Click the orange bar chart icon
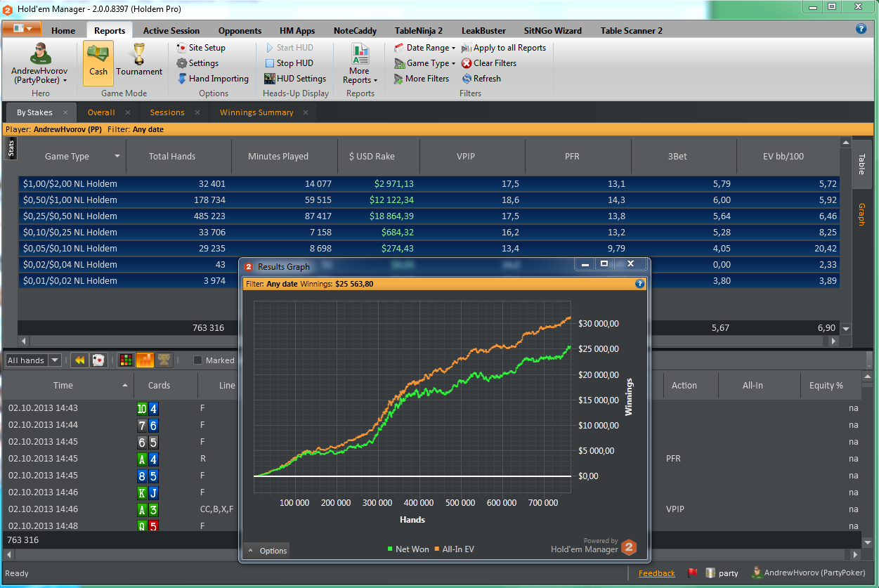 pos(145,360)
